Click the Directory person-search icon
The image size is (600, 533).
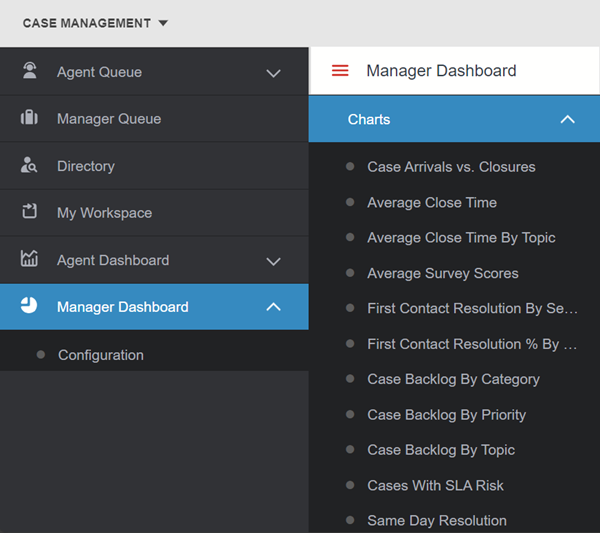pos(29,165)
